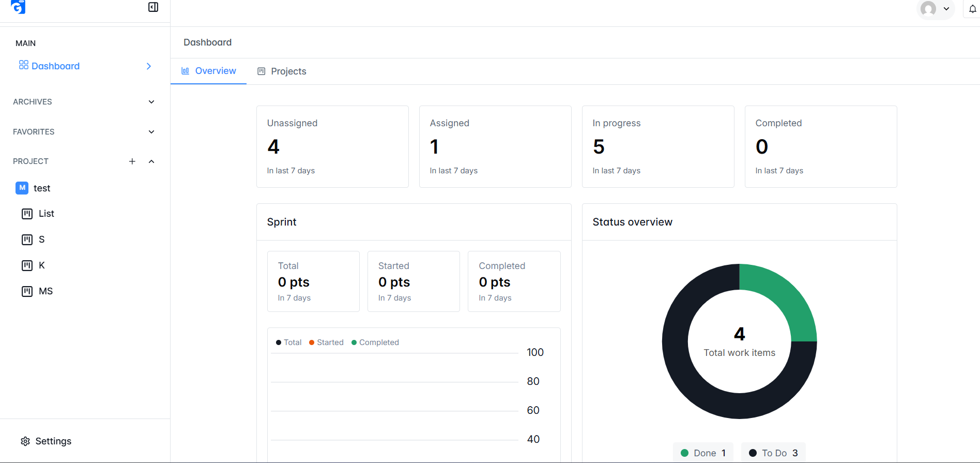Viewport: 980px width, 463px height.
Task: Open the List board
Action: point(47,214)
